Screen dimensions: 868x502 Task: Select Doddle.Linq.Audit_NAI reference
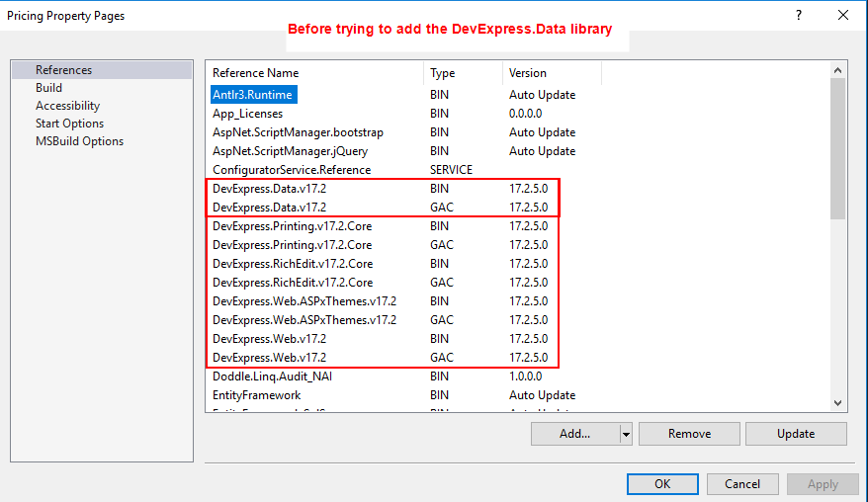click(x=272, y=376)
